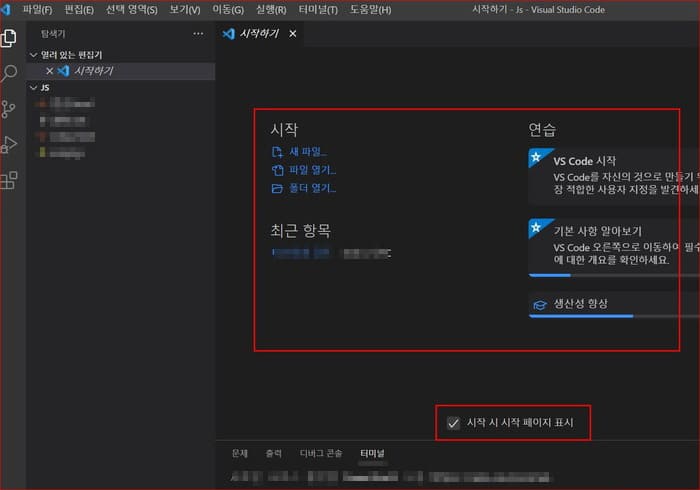Viewport: 700px width, 490px height.
Task: Open the 기본 사항 알아보기 walkthrough card
Action: pyautogui.click(x=614, y=248)
